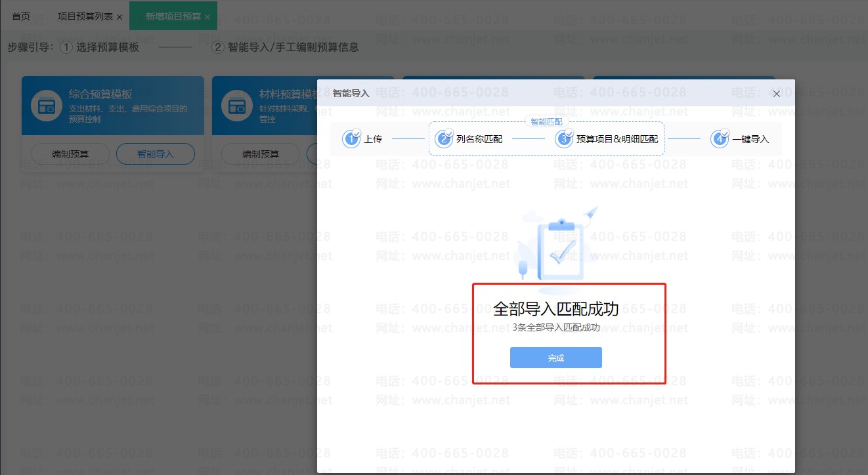Click the step 1 circle icon beside 上传

click(351, 138)
